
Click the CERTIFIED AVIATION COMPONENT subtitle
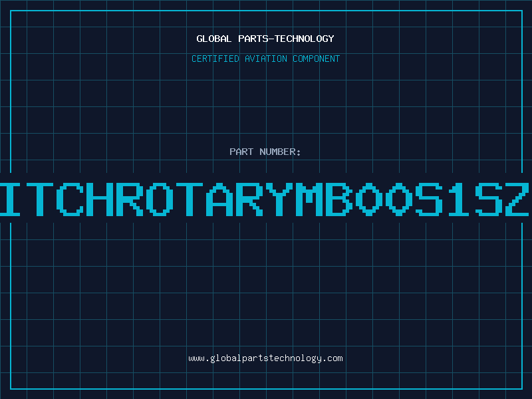[x=265, y=59]
